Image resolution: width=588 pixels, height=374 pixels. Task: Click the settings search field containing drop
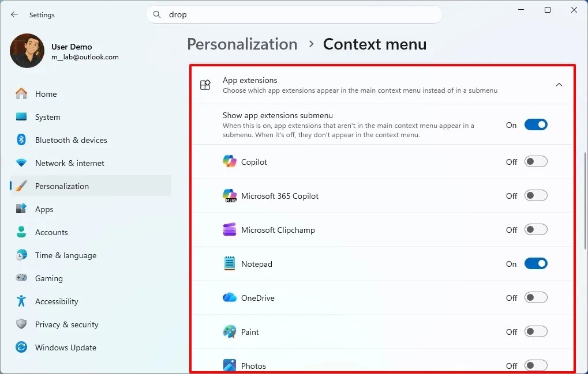[x=294, y=14]
